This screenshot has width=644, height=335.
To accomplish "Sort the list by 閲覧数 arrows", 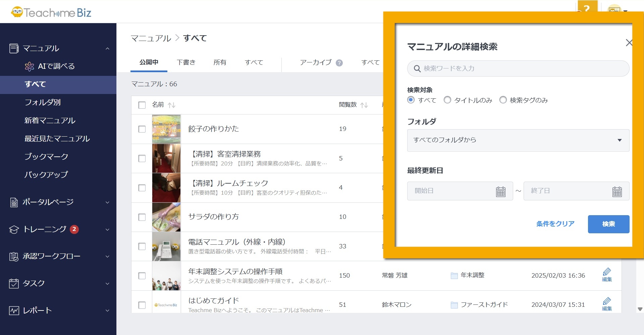I will point(364,105).
